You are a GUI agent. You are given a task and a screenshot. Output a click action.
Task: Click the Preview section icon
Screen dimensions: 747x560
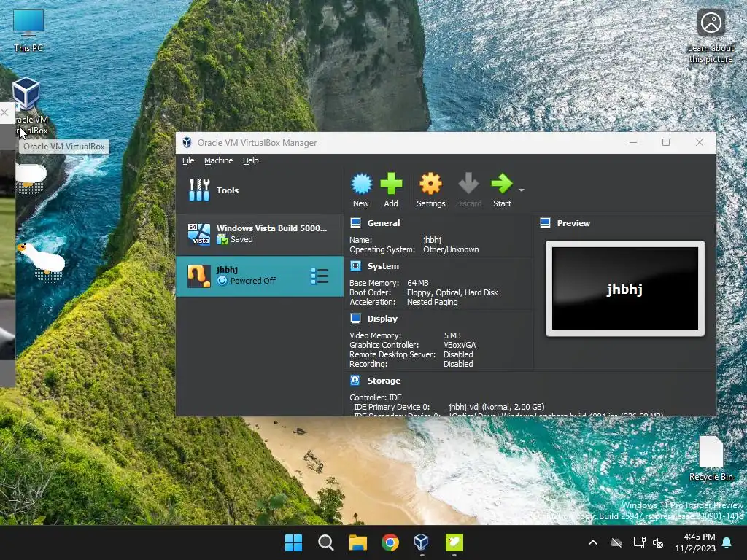pyautogui.click(x=546, y=223)
